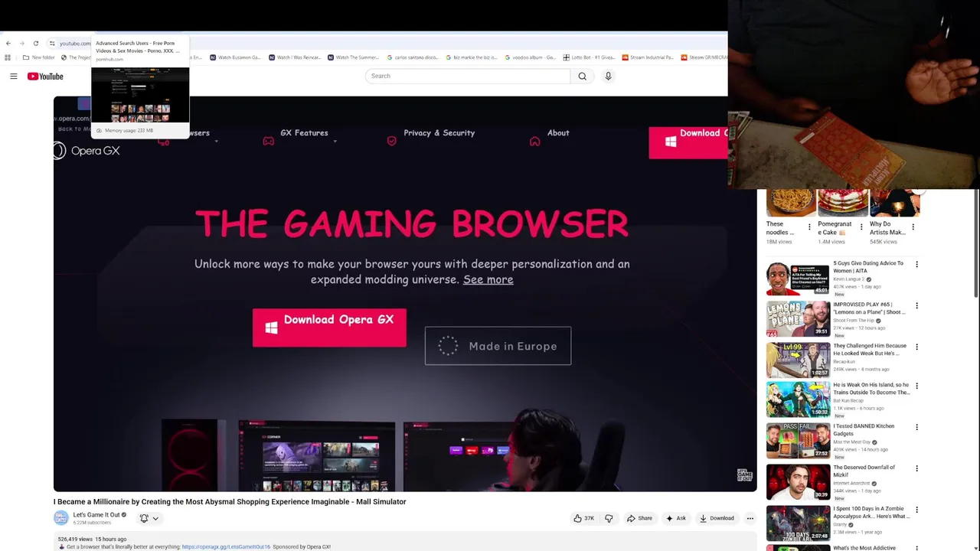The height and width of the screenshot is (551, 980).
Task: Open the BANNED Kitchen Gadgets thumbnail
Action: point(798,442)
